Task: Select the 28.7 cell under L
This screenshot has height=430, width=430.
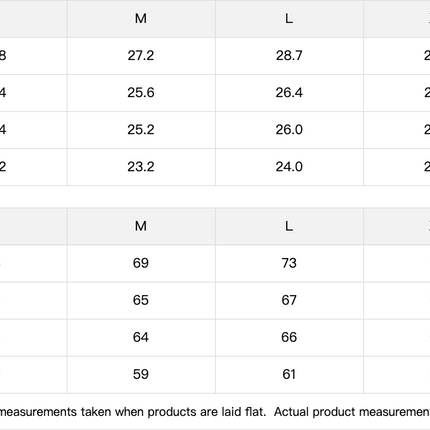Action: tap(289, 56)
